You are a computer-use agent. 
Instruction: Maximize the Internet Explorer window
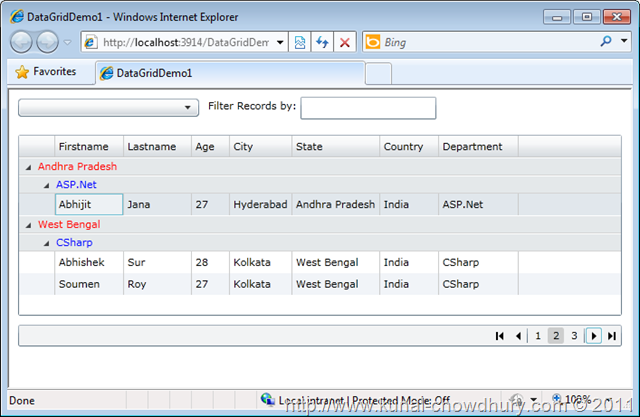[587, 17]
